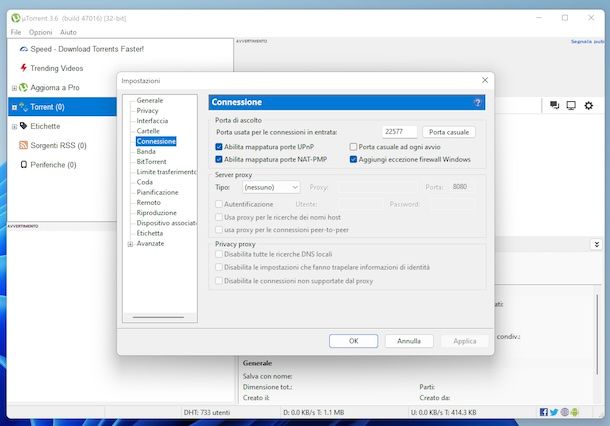Toggle Abilita mappatura porte UPnP checkbox
Screen dimensions: 610x426
219,147
